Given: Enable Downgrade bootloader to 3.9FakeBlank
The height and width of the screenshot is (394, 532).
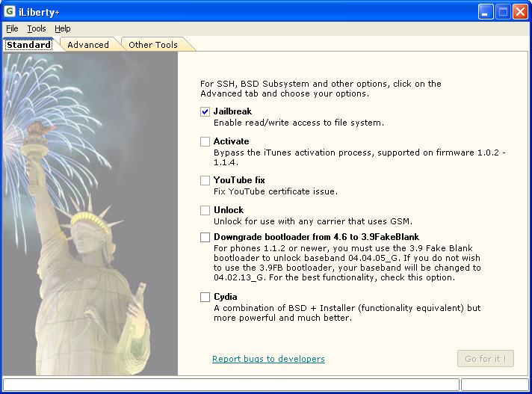Looking at the screenshot, I should click(205, 237).
